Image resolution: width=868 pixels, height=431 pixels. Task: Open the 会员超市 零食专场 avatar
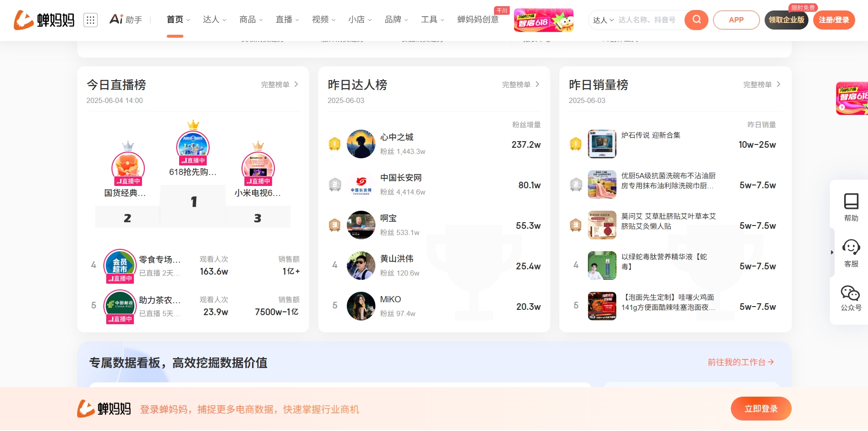[x=120, y=265]
